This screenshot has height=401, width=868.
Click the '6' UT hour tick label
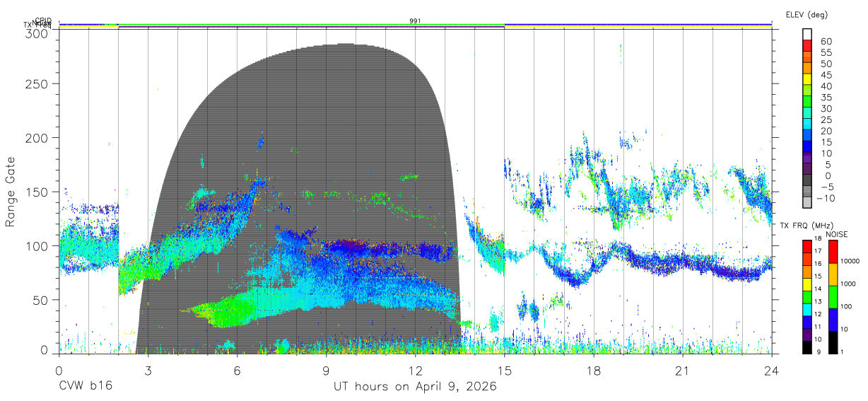pos(237,371)
